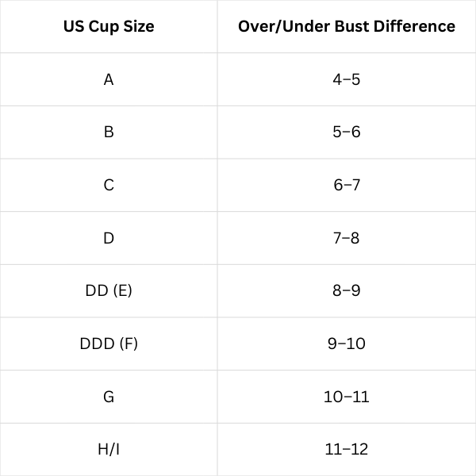Click the 'DD (E)' cup size cell
Image resolution: width=476 pixels, height=476 pixels.
coord(109,290)
